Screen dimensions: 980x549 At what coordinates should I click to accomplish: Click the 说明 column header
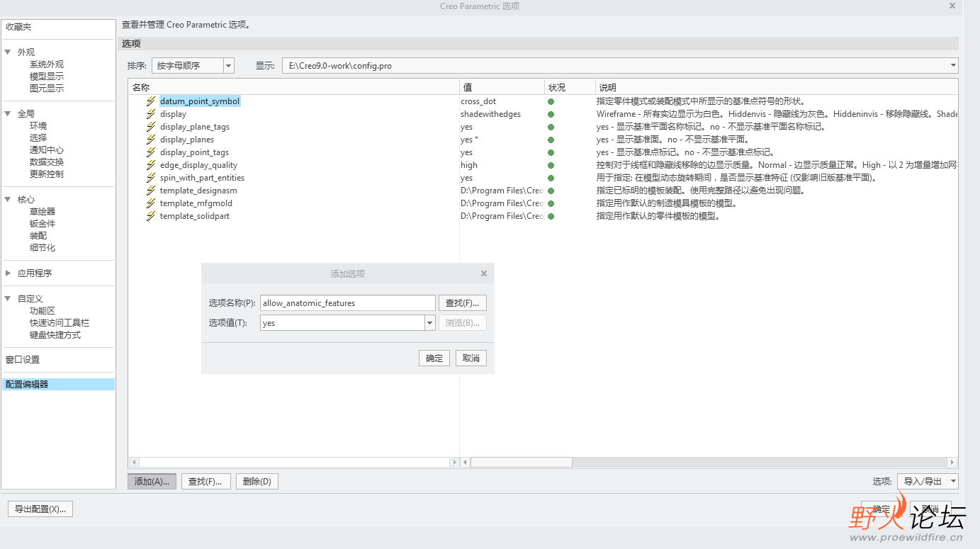(776, 88)
